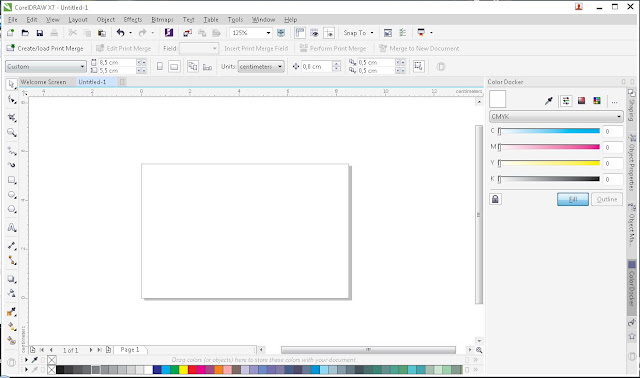Click the Paste icon
Screen dimensions: 640x378
(x=102, y=33)
